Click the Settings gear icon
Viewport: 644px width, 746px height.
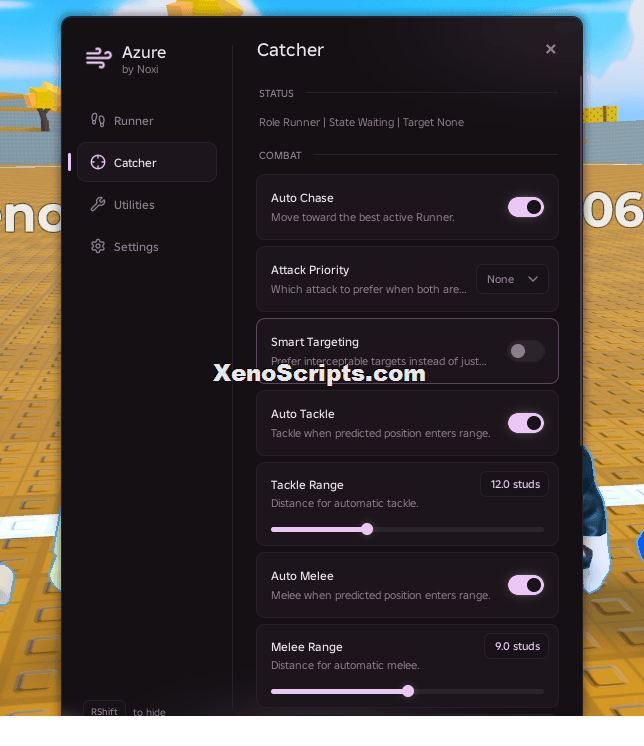pyautogui.click(x=98, y=246)
